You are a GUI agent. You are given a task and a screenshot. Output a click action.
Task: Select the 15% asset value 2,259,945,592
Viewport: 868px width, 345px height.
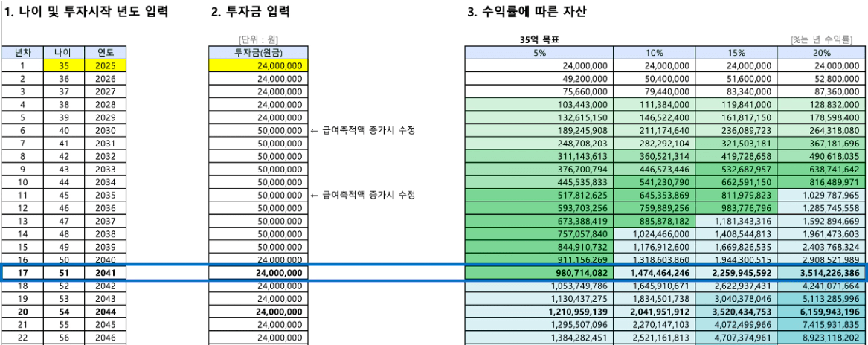click(x=736, y=274)
